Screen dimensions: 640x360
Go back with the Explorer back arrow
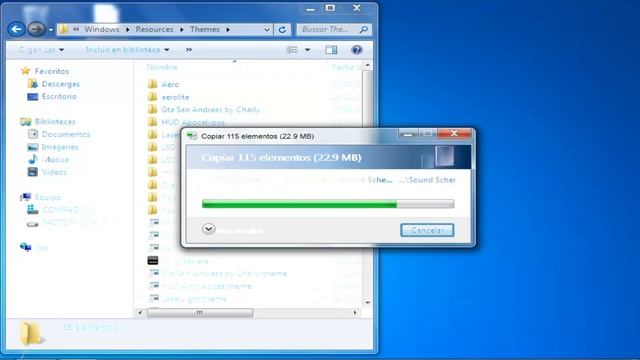[16, 29]
